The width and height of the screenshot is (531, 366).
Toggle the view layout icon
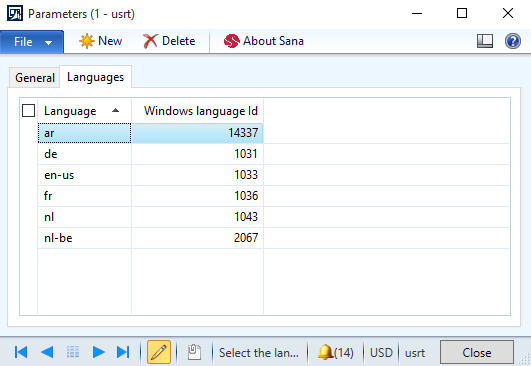[x=485, y=41]
